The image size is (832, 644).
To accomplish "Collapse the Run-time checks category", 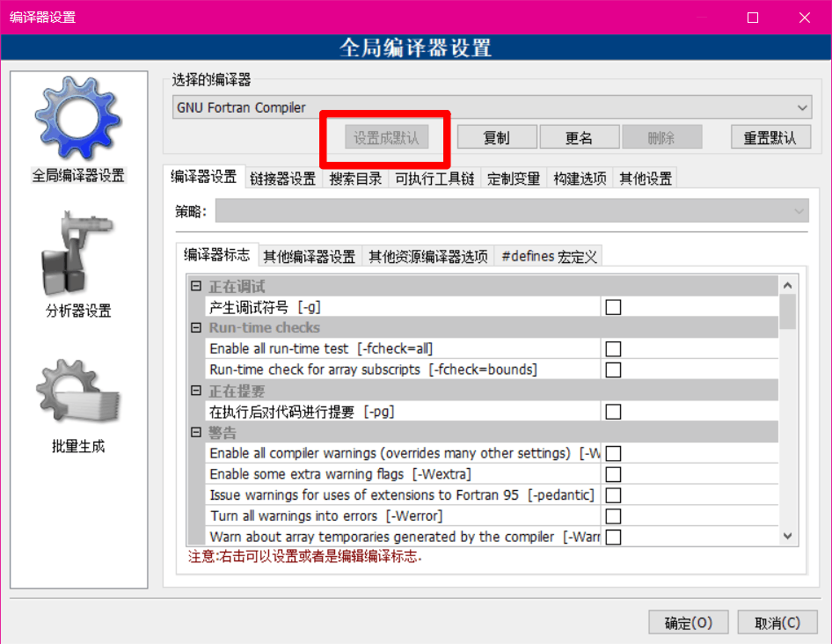I will coord(196,327).
